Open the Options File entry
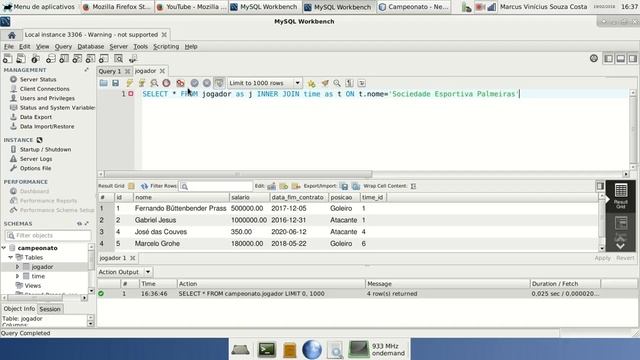Image resolution: width=640 pixels, height=360 pixels. (x=36, y=168)
